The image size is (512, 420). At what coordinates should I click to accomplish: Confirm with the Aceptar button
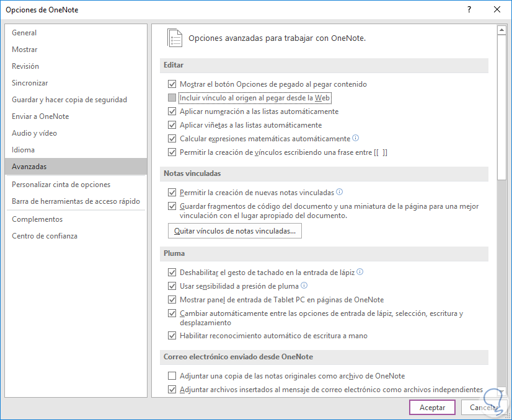432,408
